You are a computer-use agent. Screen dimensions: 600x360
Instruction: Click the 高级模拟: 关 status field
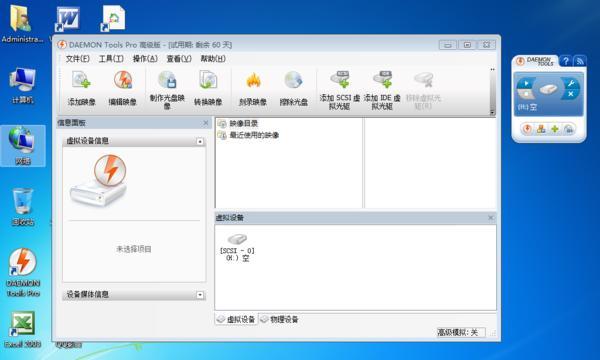pos(461,332)
